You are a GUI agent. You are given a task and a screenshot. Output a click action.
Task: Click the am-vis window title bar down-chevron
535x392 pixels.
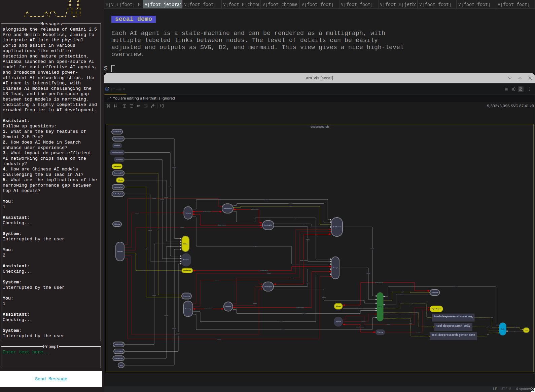coord(510,78)
